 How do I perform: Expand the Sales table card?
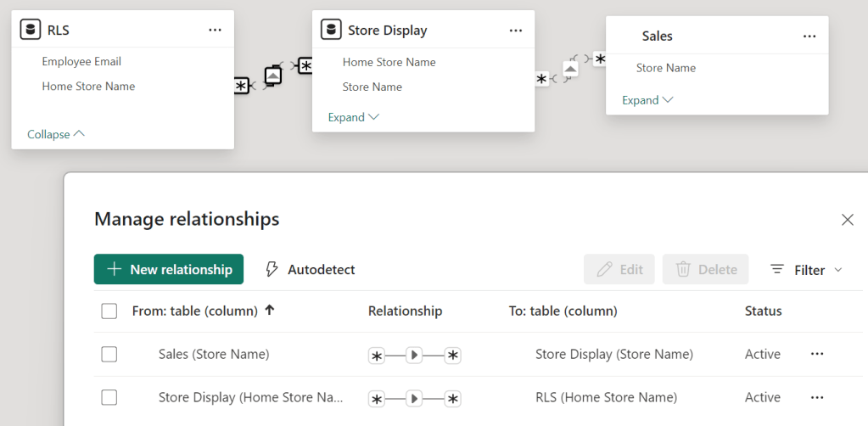point(647,100)
